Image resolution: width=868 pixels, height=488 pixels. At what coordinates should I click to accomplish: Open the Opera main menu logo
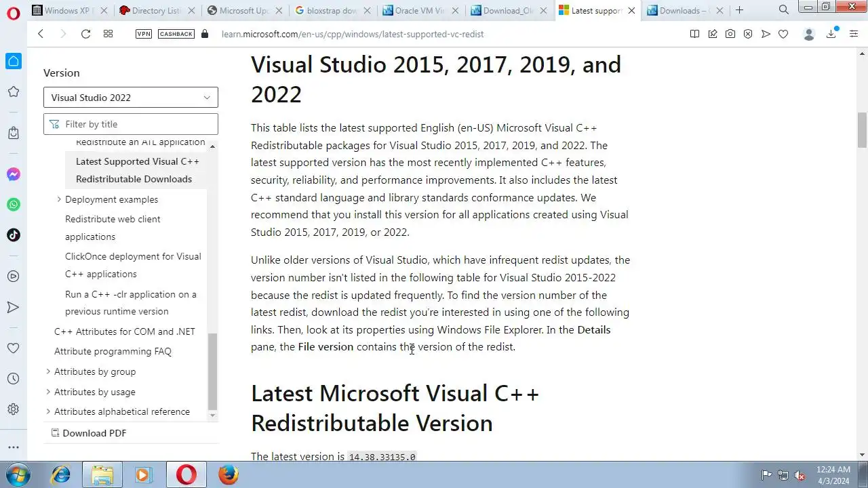pyautogui.click(x=13, y=14)
